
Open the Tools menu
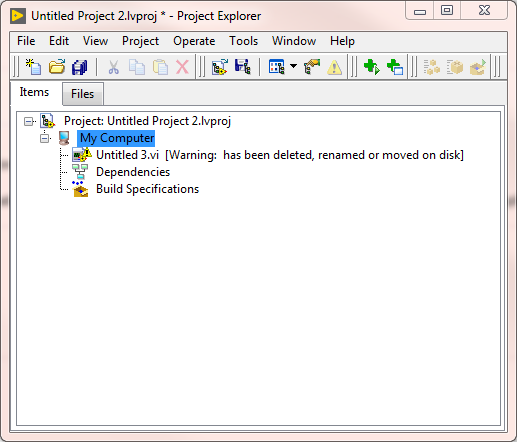(243, 41)
